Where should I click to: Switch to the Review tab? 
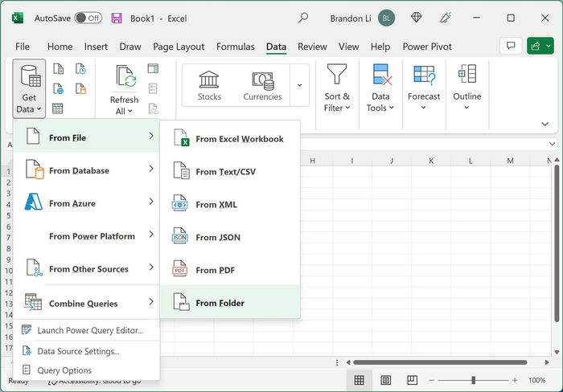(x=312, y=47)
